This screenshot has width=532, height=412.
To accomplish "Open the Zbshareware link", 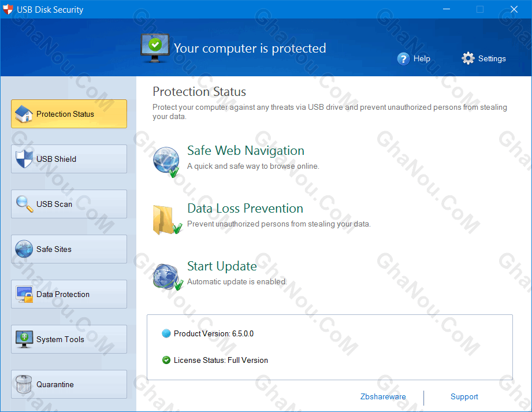I will [383, 396].
